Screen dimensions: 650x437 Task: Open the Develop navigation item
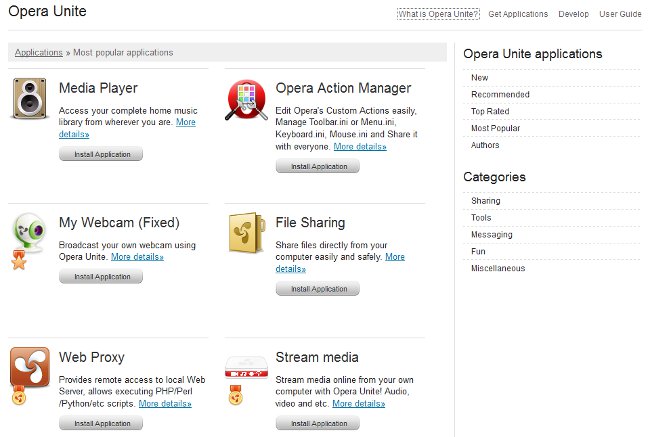pos(573,14)
